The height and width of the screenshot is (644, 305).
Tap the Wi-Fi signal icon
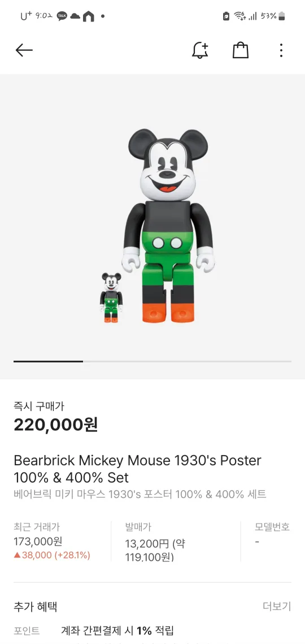239,16
